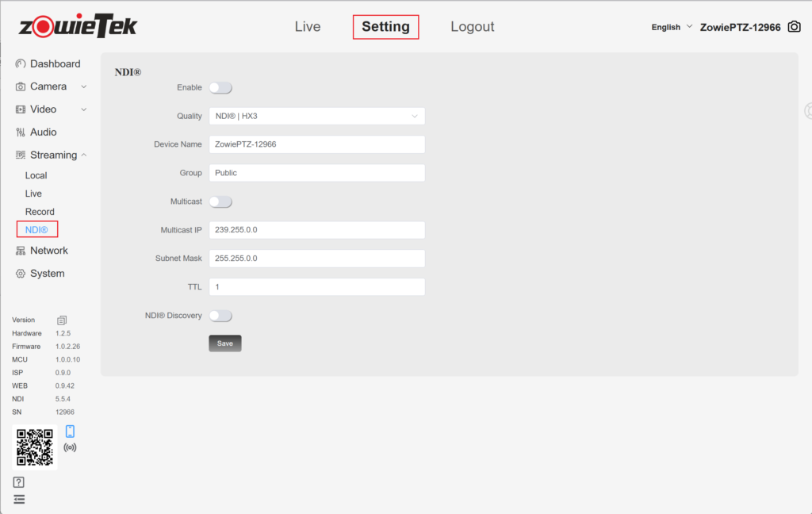Screen dimensions: 812x514
Task: Select Record under Streaming menu
Action: [40, 212]
